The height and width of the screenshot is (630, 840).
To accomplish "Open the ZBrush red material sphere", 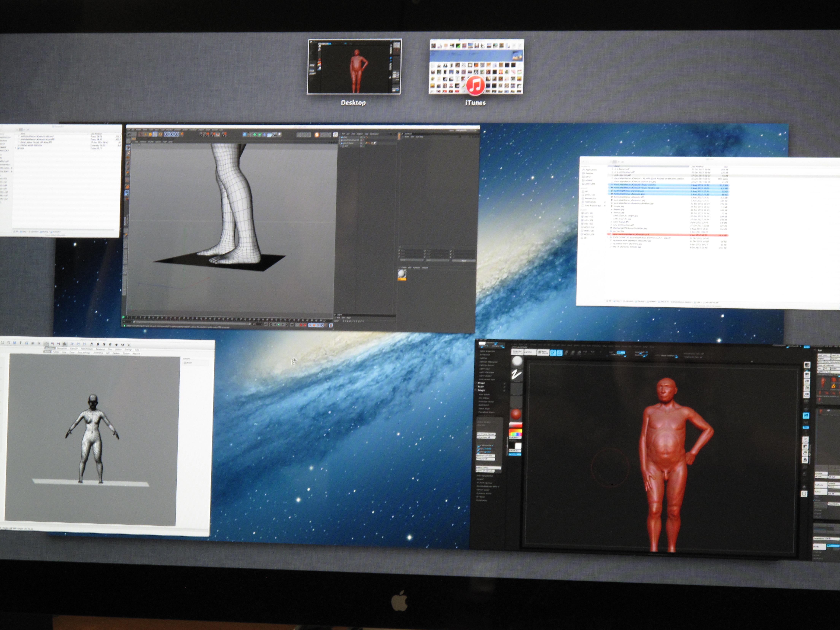I will 516,414.
